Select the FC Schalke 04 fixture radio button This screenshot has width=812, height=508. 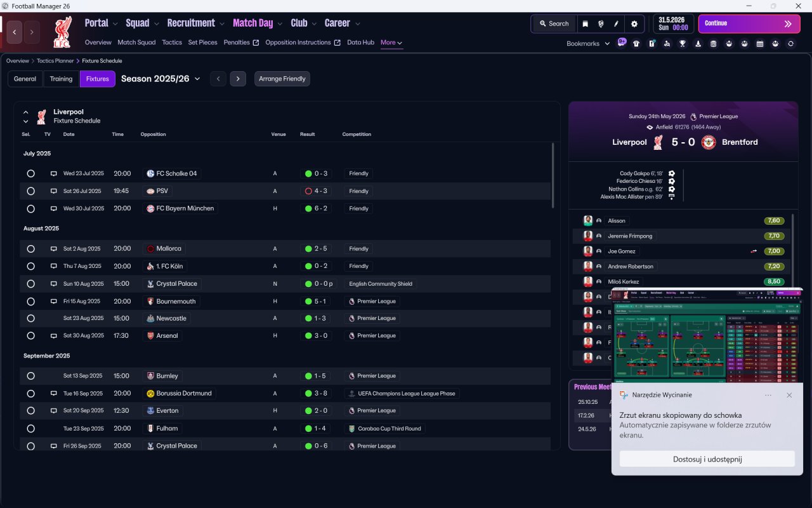(30, 173)
